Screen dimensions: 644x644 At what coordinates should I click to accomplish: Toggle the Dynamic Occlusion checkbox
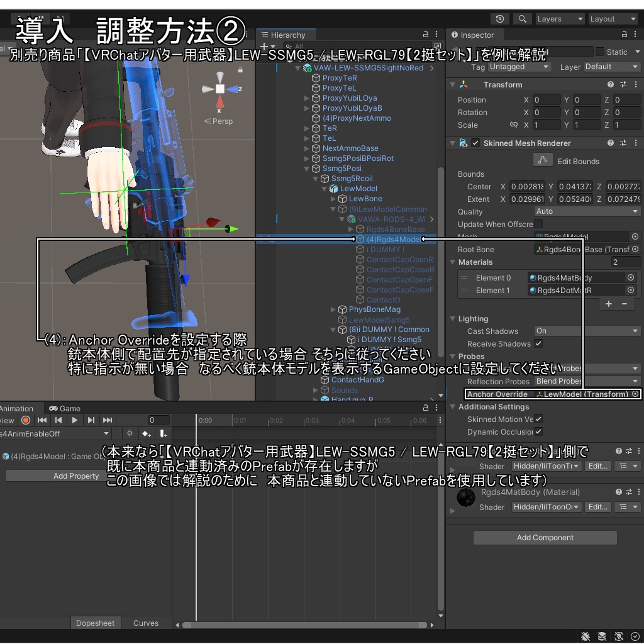coord(538,431)
